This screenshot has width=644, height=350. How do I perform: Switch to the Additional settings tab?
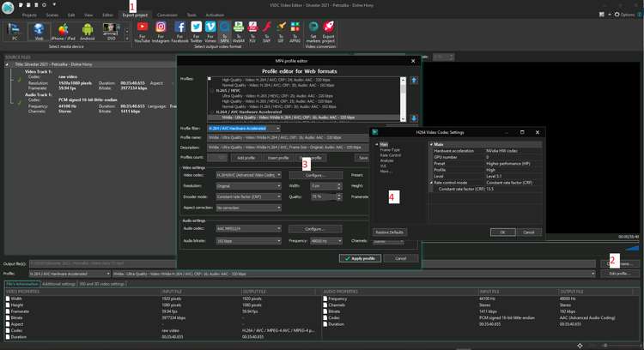point(58,284)
